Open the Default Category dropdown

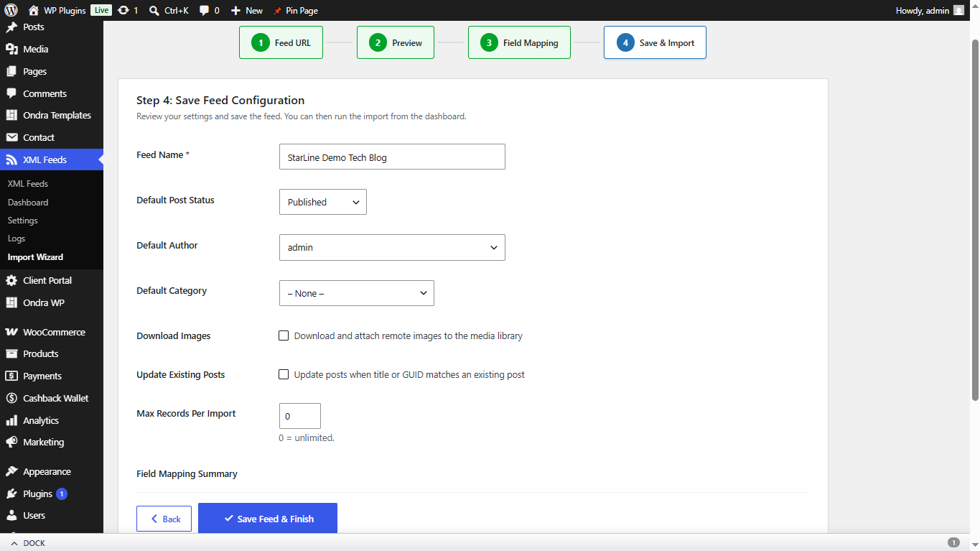click(x=357, y=293)
